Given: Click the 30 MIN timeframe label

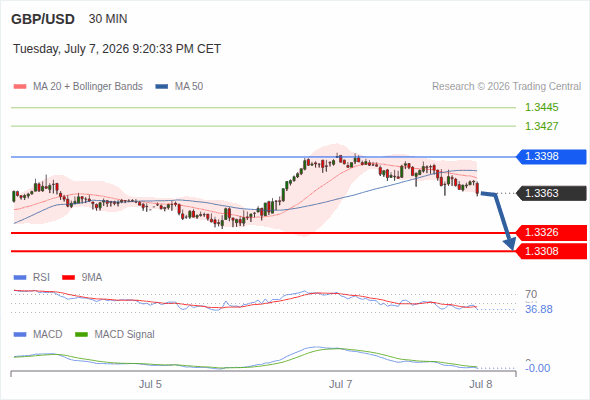Looking at the screenshot, I should [108, 19].
